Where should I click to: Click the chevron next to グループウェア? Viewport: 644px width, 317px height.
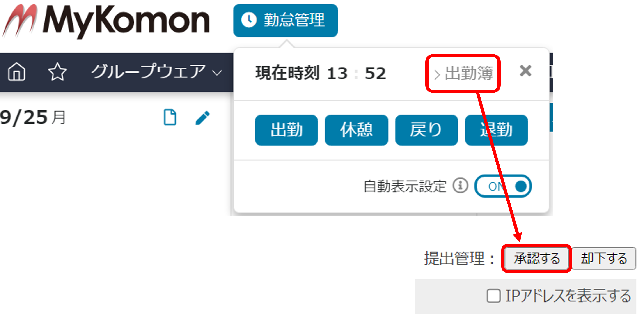pos(217,73)
